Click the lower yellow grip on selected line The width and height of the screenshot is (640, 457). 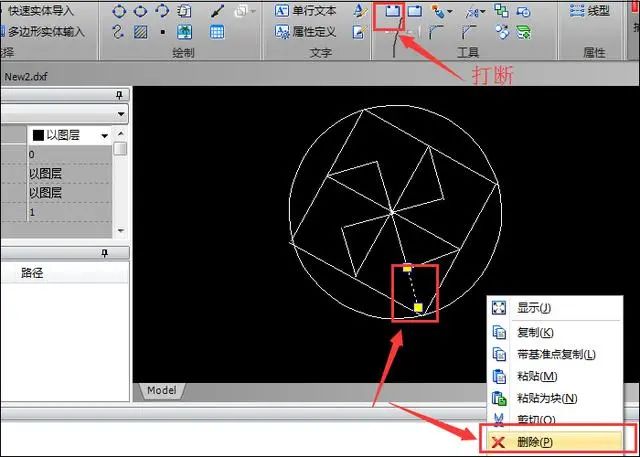[418, 307]
